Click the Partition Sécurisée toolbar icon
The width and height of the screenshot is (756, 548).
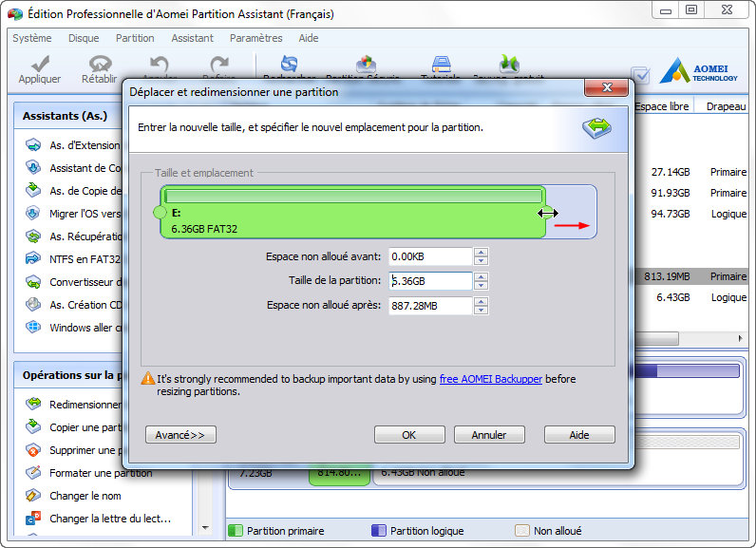(366, 64)
